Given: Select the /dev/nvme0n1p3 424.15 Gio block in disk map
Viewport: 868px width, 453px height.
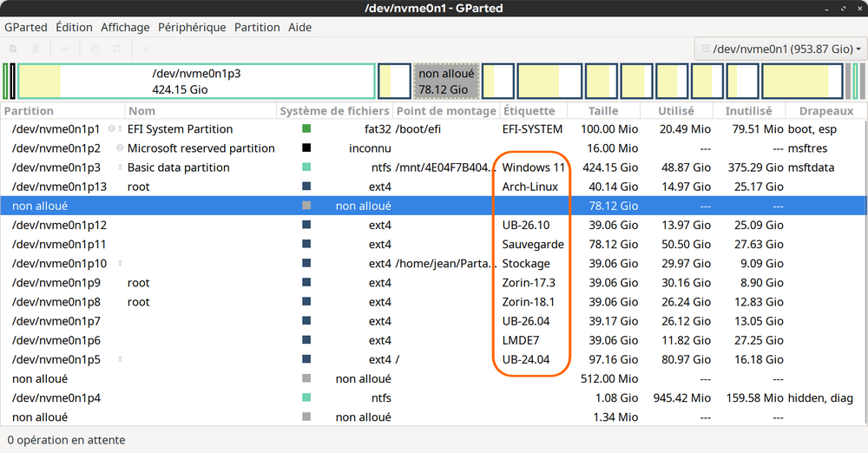Looking at the screenshot, I should click(x=196, y=82).
